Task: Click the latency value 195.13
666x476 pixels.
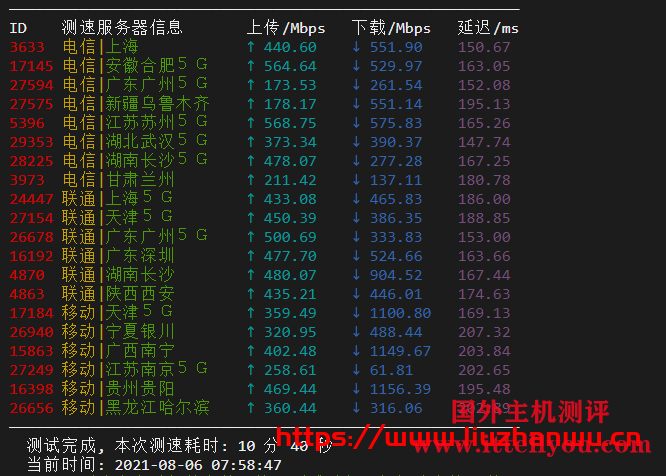Action: pos(484,104)
